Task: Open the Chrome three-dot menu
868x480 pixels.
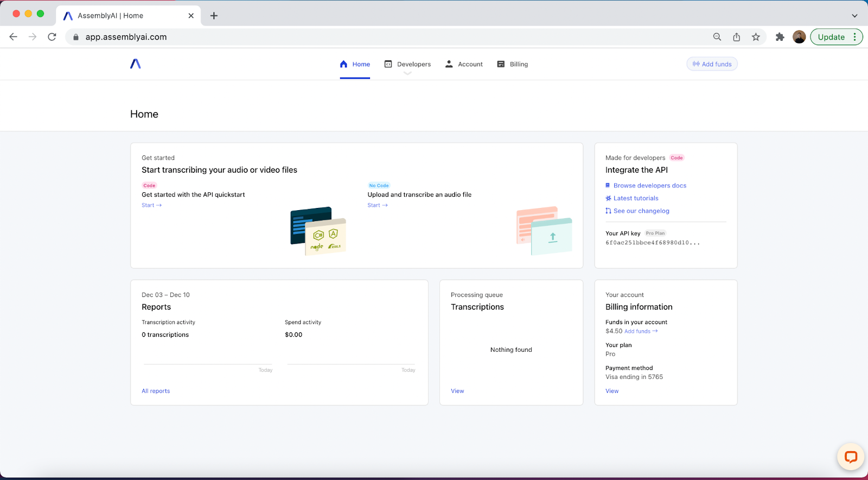Action: (x=854, y=37)
